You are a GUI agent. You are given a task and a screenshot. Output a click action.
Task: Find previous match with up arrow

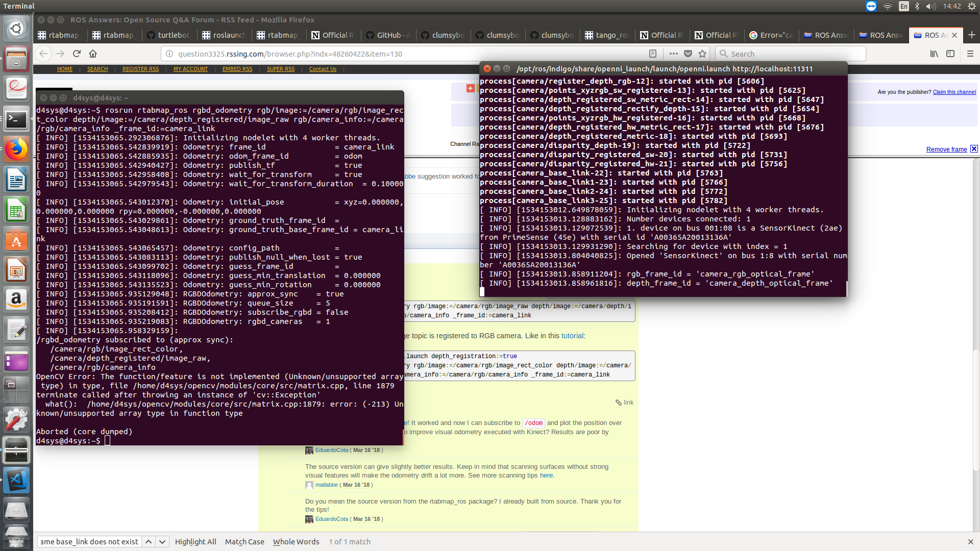point(149,542)
